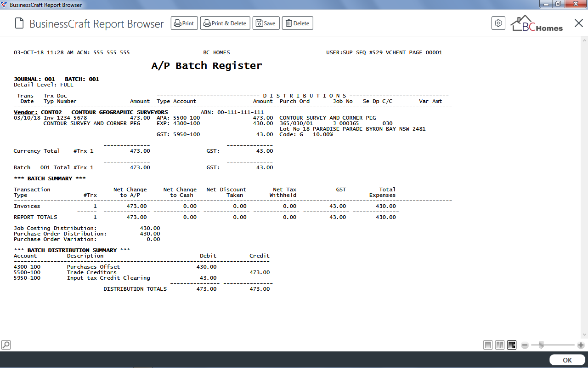
Task: Close the report browser with the X icon
Action: pos(578,23)
